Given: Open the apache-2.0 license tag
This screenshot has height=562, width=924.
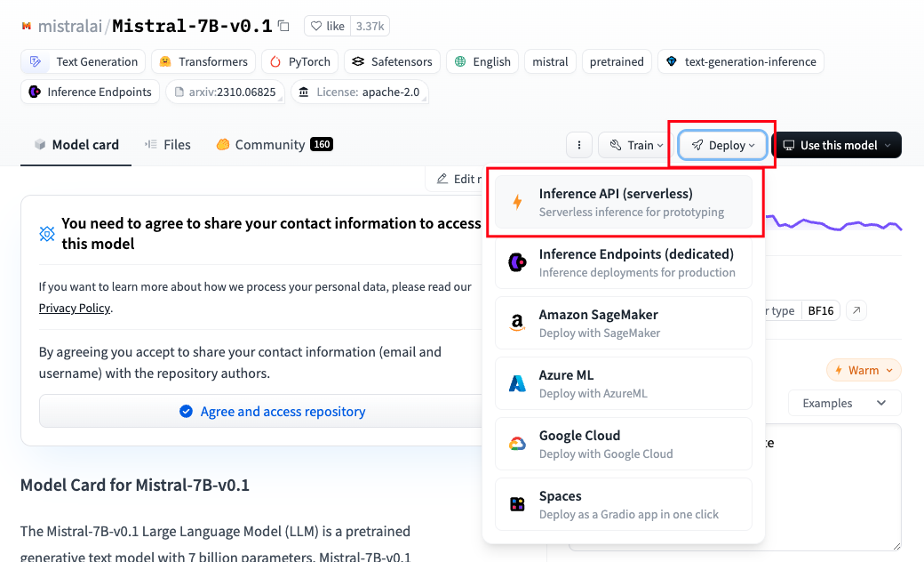Looking at the screenshot, I should click(x=360, y=92).
